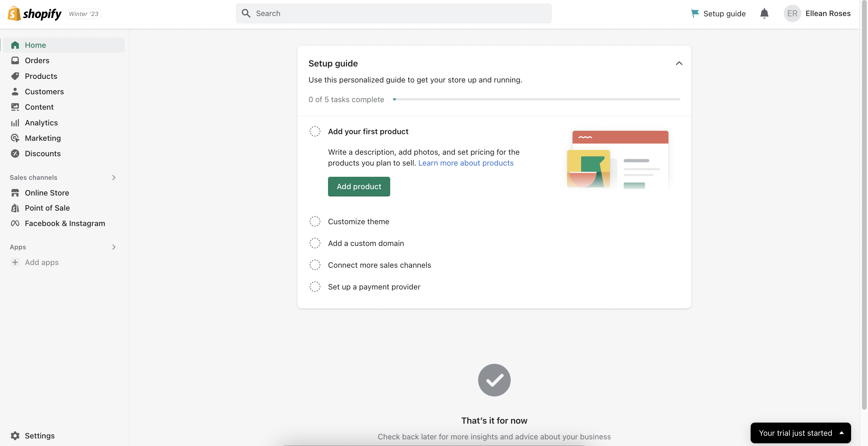Viewport: 868px width, 446px height.
Task: Open notifications bell
Action: [x=764, y=14]
